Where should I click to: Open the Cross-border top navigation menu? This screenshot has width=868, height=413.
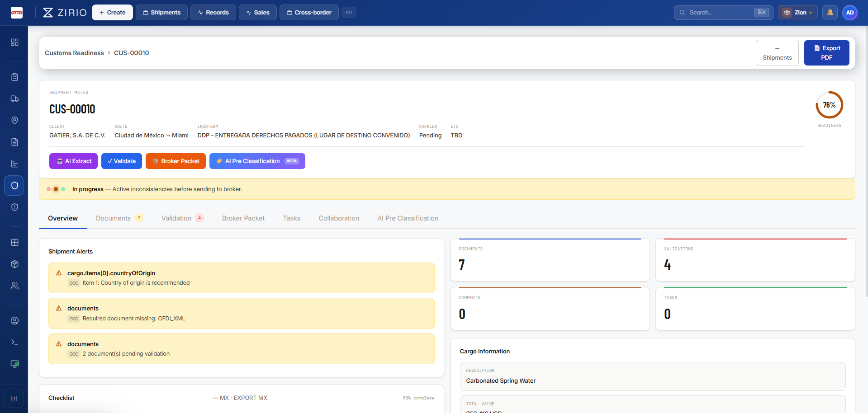[309, 13]
